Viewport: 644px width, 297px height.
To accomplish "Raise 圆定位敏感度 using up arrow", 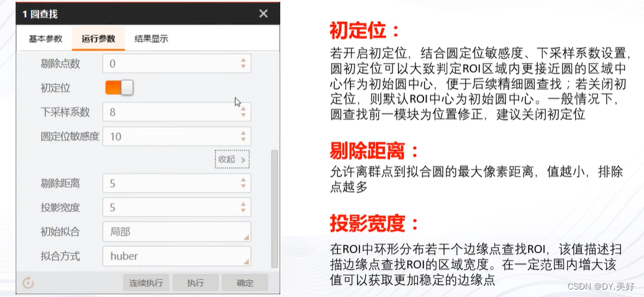I will coord(243,133).
